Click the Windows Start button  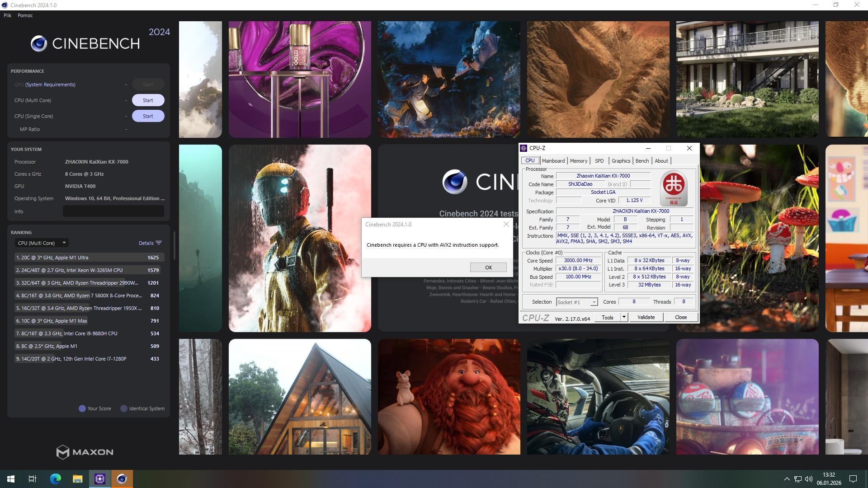tap(11, 479)
